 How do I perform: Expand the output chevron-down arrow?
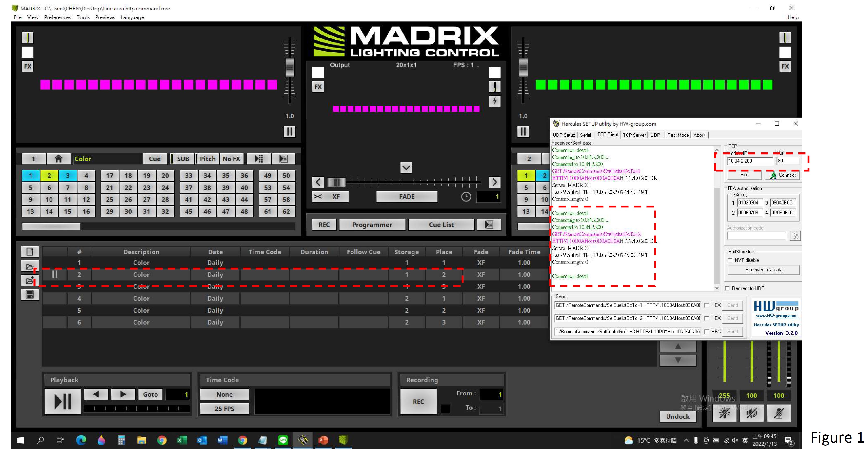[x=406, y=168]
